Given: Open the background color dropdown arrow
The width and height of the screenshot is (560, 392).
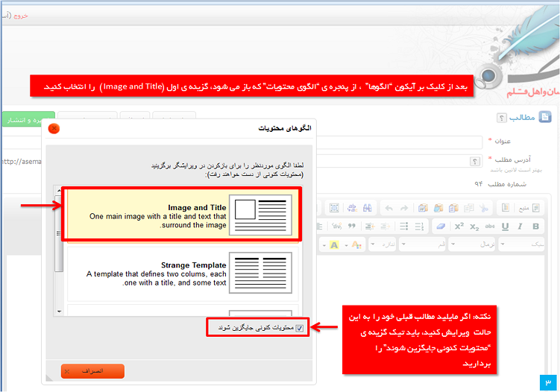Looking at the screenshot, I should (x=324, y=245).
